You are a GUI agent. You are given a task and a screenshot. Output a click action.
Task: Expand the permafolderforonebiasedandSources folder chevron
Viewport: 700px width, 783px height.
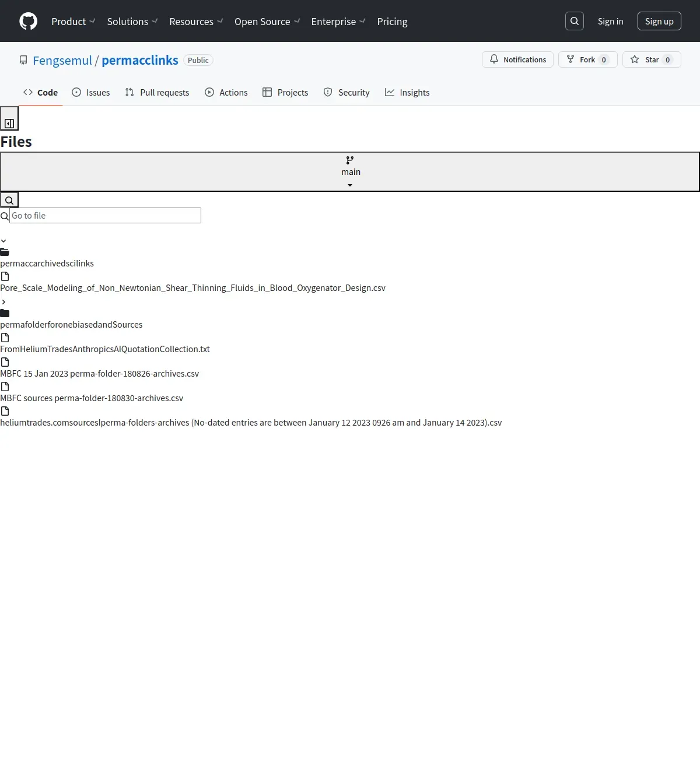pyautogui.click(x=3, y=302)
